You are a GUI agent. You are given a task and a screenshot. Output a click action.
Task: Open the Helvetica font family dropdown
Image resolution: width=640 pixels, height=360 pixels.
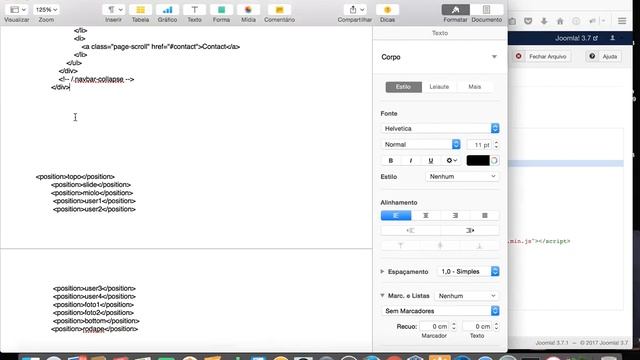click(440, 129)
